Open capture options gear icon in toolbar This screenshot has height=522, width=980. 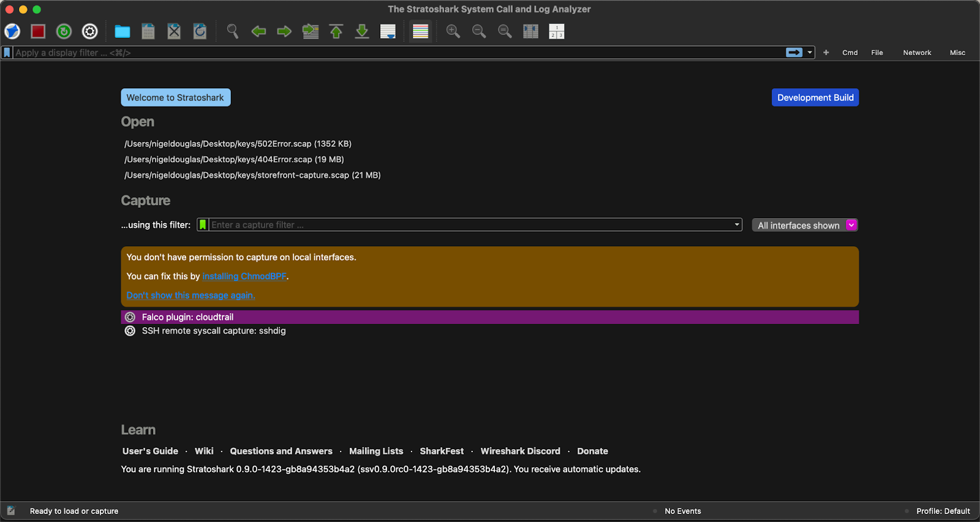pyautogui.click(x=90, y=31)
